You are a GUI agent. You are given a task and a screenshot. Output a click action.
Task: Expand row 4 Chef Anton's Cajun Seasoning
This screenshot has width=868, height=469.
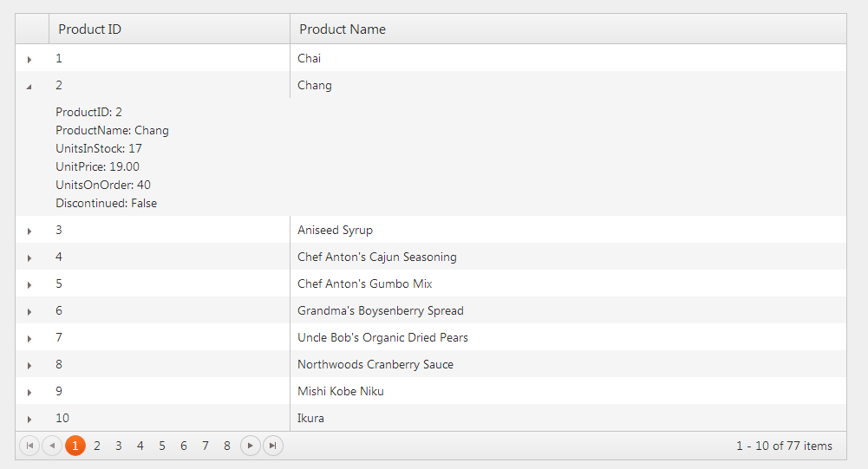(x=29, y=258)
